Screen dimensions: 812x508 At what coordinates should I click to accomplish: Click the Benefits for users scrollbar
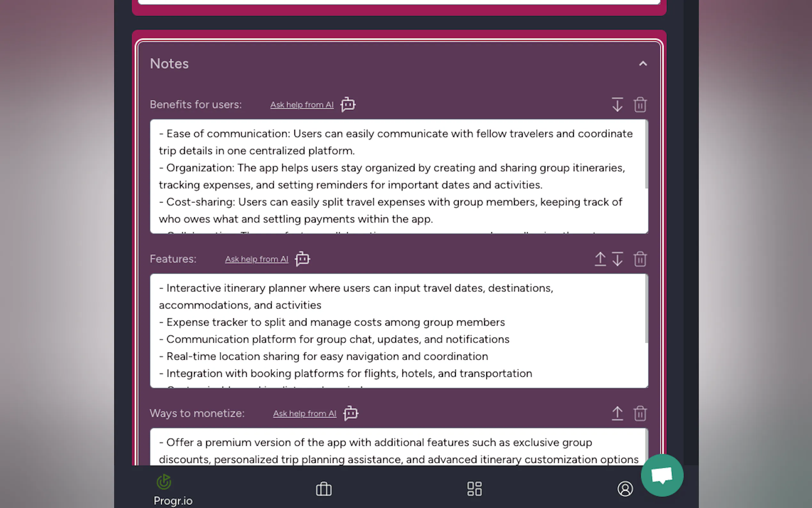646,155
